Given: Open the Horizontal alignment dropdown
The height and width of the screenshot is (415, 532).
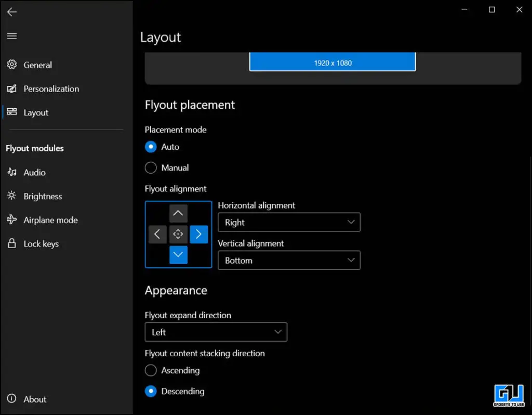Looking at the screenshot, I should point(289,222).
